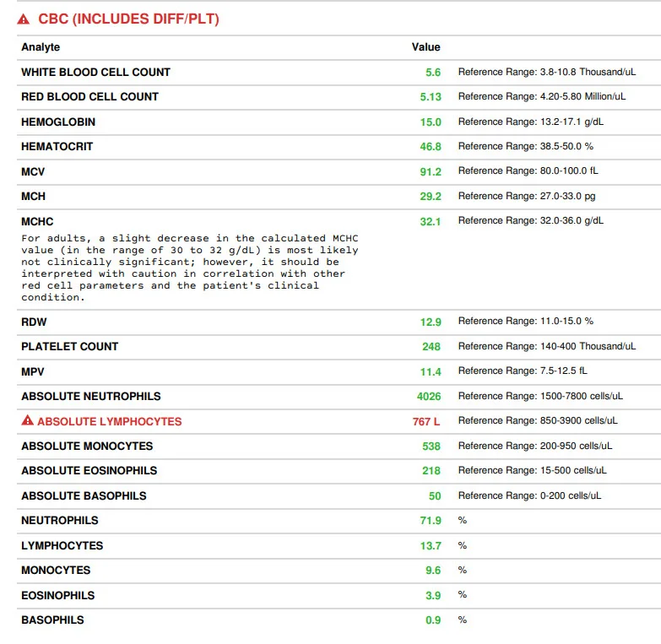Select the flagged ABSOLUTE LYMPHOCYTES label
This screenshot has height=644, width=661.
[109, 421]
